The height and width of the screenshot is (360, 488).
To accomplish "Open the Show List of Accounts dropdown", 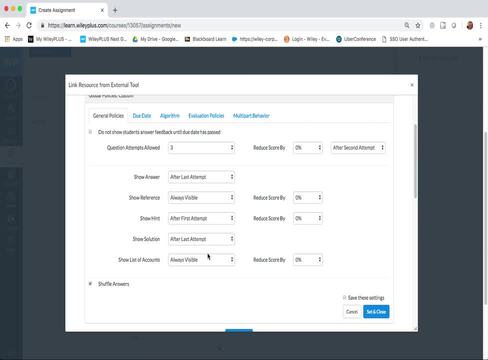I will pos(201,260).
